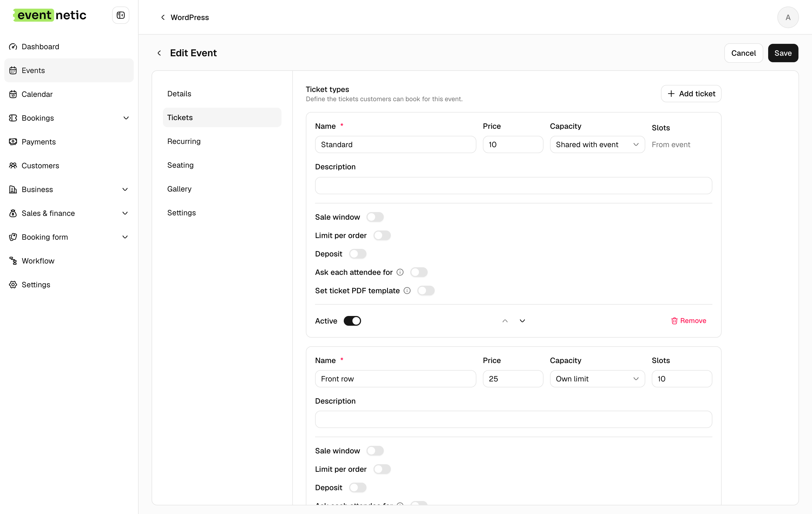Open Dashboard from the sidebar
812x514 pixels.
coord(69,47)
